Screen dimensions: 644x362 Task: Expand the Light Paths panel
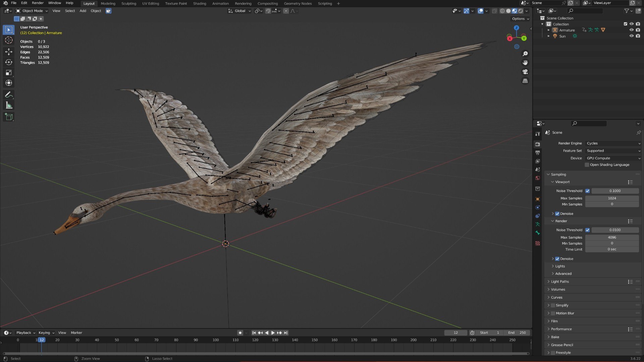tap(560, 282)
